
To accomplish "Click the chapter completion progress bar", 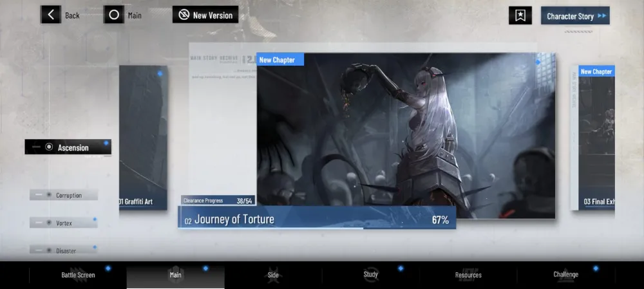I will pos(317,228).
